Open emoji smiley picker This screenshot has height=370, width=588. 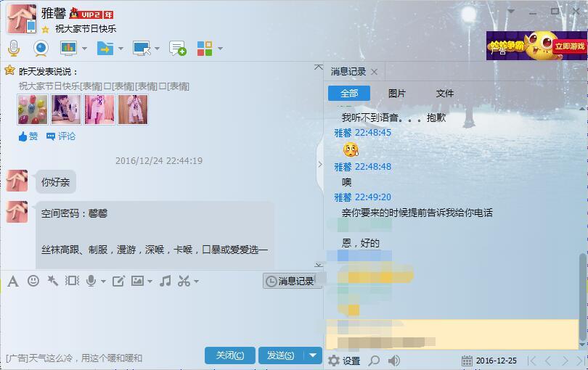33,281
